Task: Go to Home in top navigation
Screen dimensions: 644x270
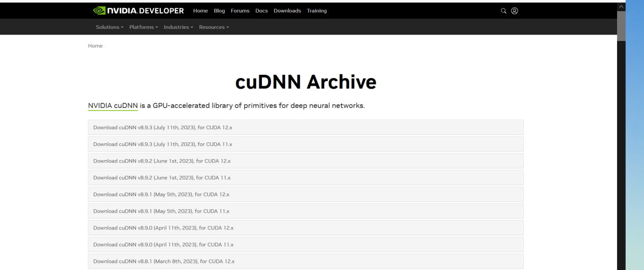Action: (200, 11)
